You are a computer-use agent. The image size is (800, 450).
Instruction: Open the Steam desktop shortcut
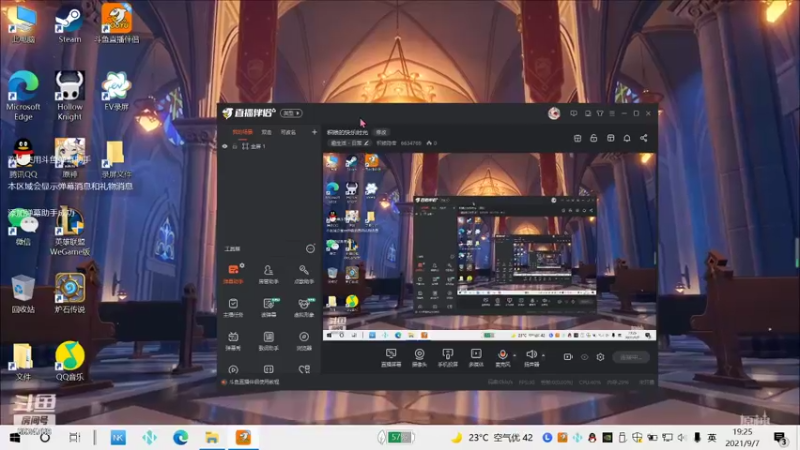69,24
